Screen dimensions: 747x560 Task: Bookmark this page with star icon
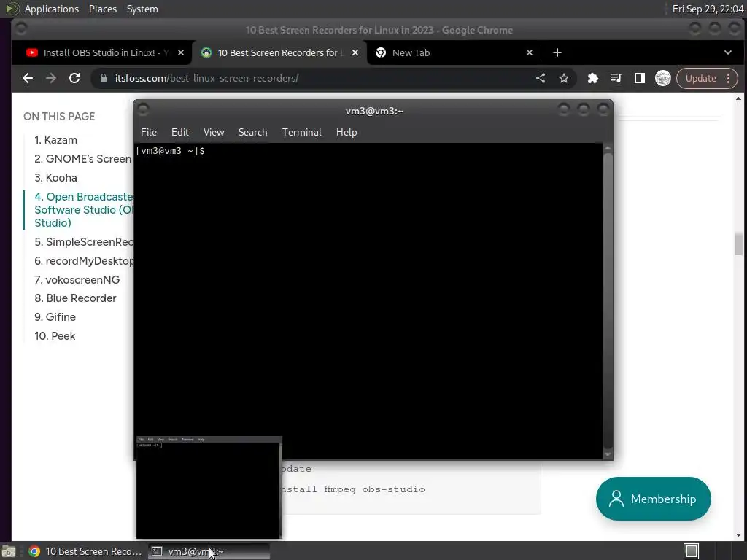pos(564,78)
